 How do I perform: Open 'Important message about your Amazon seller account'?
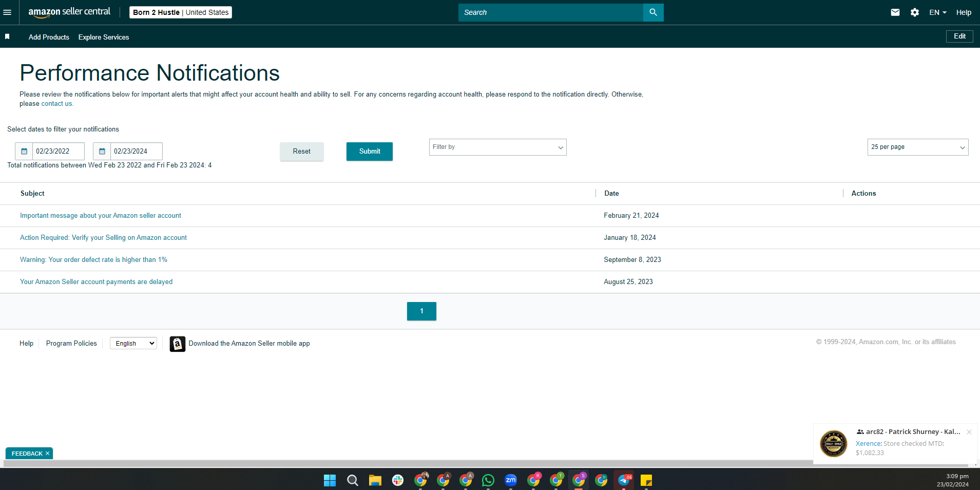tap(101, 216)
